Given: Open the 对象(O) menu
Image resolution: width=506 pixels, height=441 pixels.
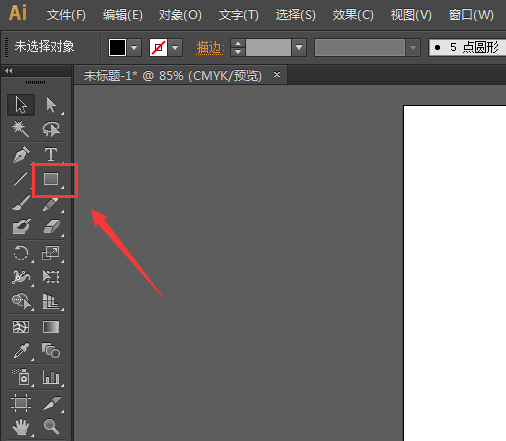Looking at the screenshot, I should 180,15.
